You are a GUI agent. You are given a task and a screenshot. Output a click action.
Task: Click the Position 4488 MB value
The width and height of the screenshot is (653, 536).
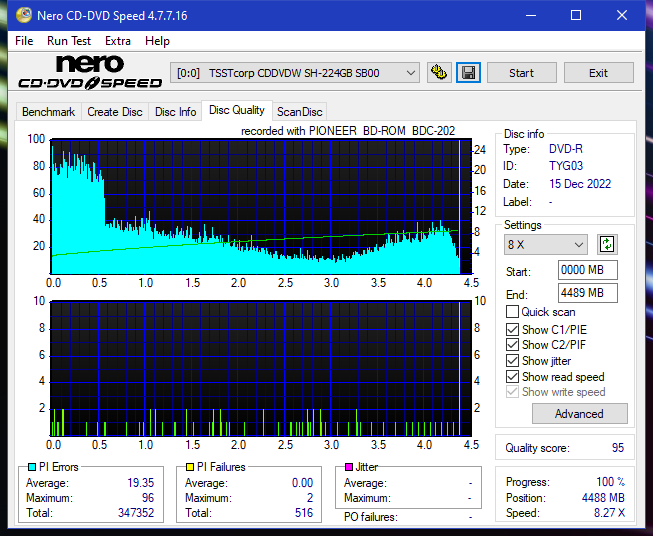(603, 498)
